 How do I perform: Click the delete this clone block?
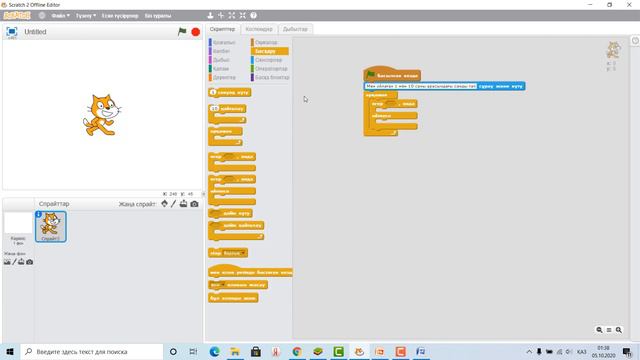233,298
